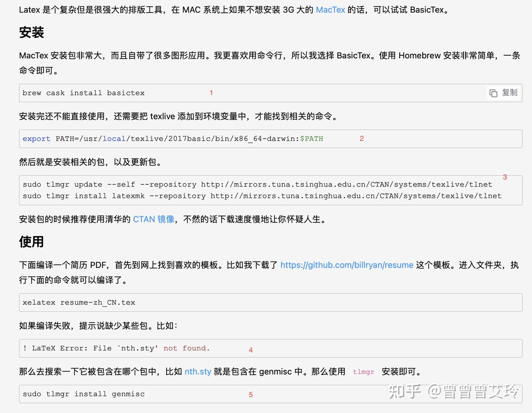This screenshot has height=413, width=532.
Task: Open the github.com/billryan/resume link
Action: (347, 265)
